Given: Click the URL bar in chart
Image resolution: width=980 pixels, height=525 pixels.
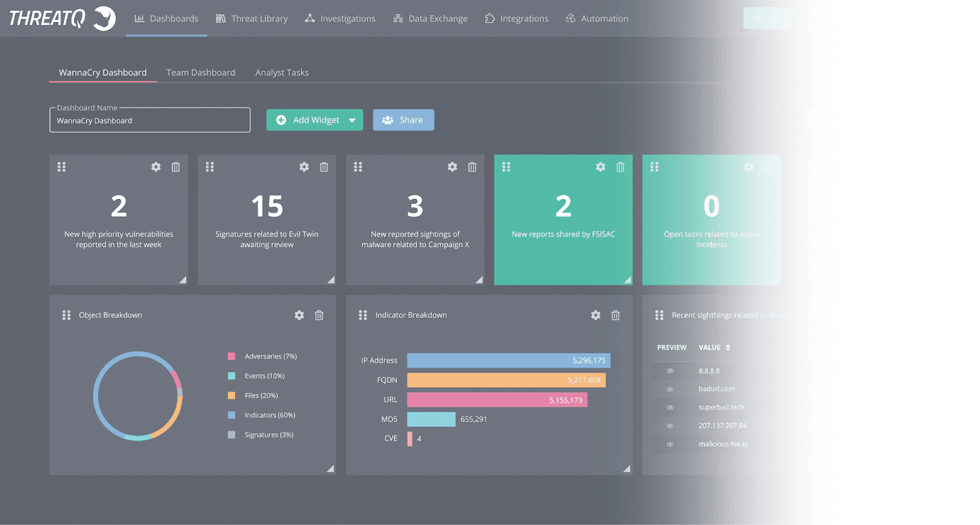Looking at the screenshot, I should point(497,399).
